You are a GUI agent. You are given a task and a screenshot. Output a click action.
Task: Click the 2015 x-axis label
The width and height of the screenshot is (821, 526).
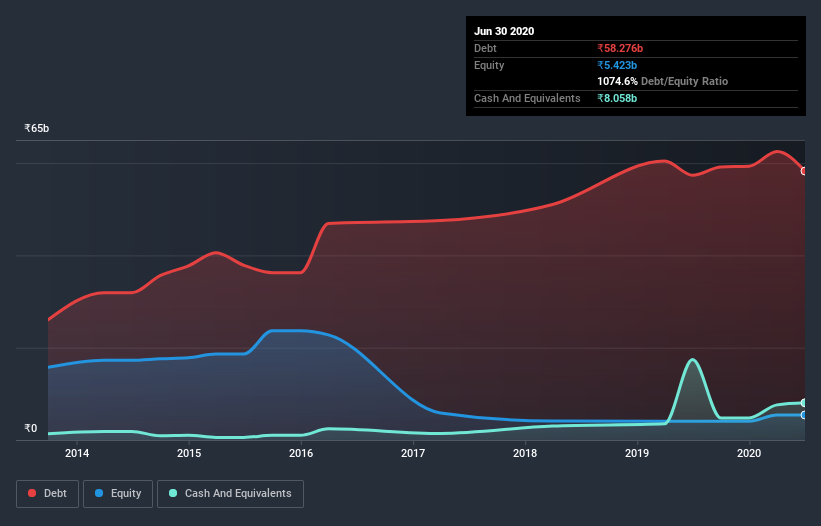coord(189,453)
